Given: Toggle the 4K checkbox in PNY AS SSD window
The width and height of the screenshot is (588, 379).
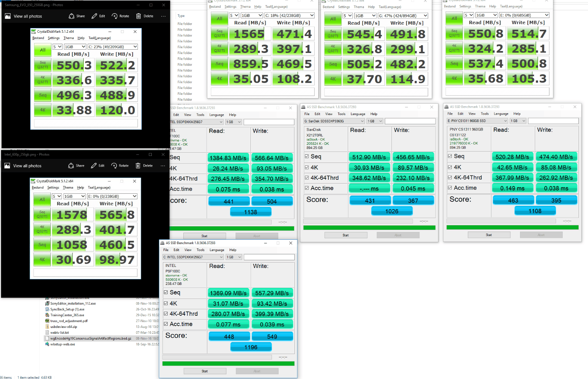Looking at the screenshot, I should point(450,167).
